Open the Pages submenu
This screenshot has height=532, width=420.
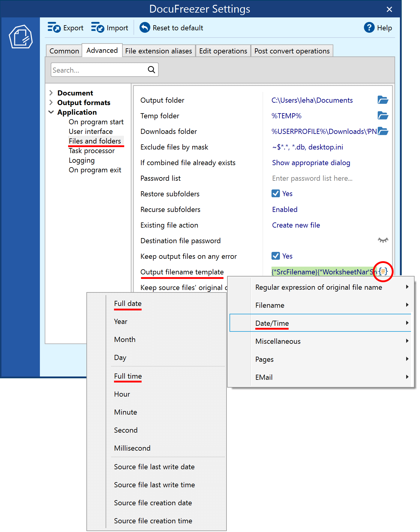(320, 359)
